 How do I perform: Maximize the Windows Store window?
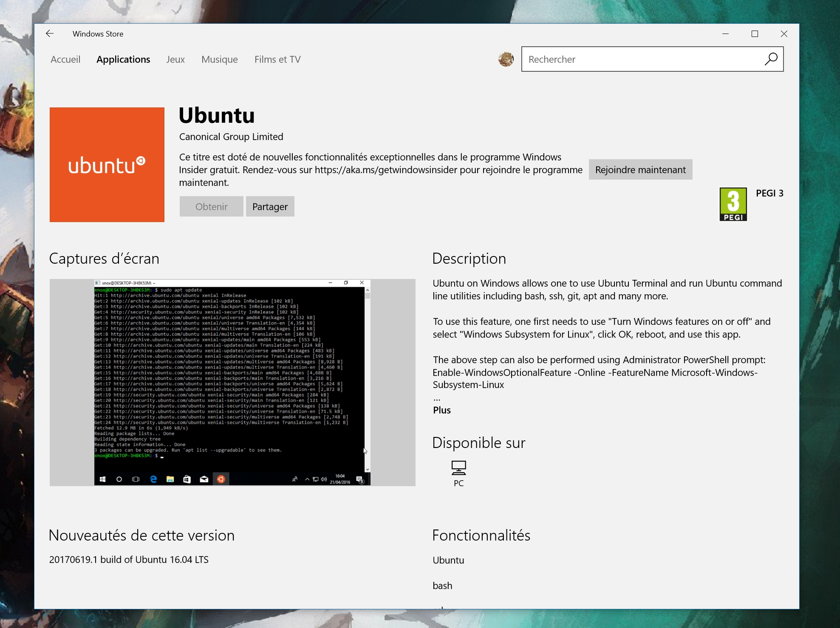(755, 34)
